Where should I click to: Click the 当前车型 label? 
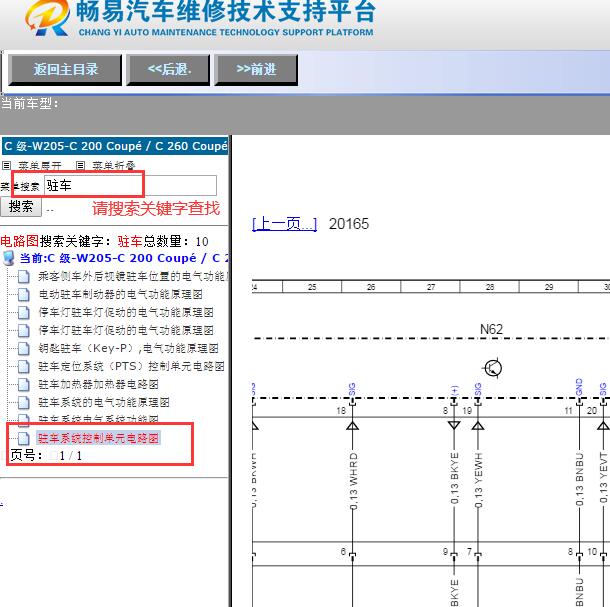30,104
